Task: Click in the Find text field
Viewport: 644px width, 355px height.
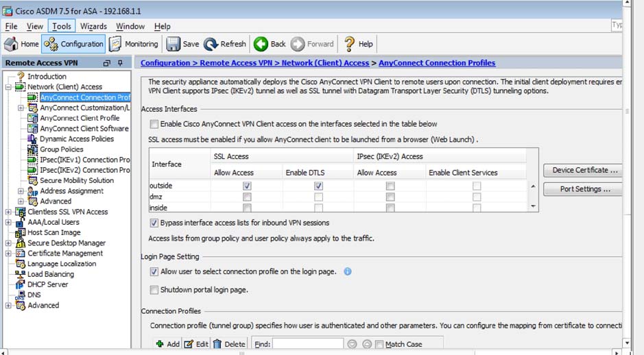Action: click(x=308, y=344)
